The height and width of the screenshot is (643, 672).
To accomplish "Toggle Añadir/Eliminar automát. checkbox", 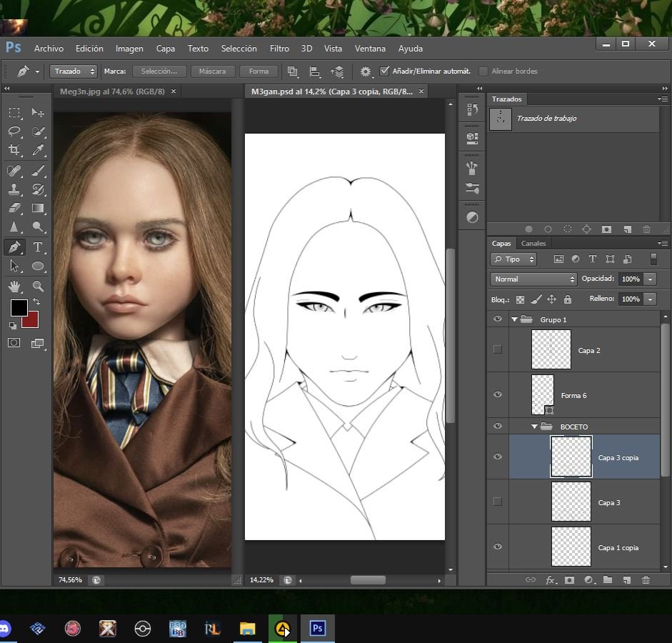I will coord(384,71).
